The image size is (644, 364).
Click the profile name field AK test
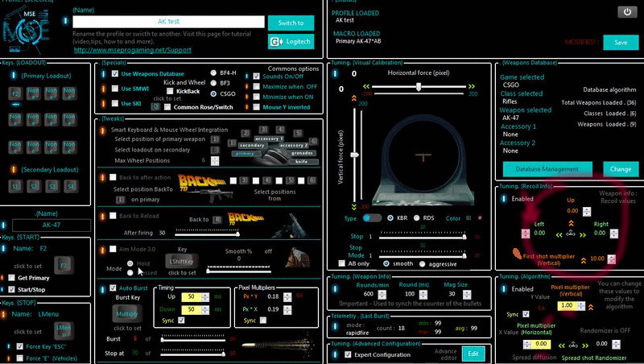(168, 22)
